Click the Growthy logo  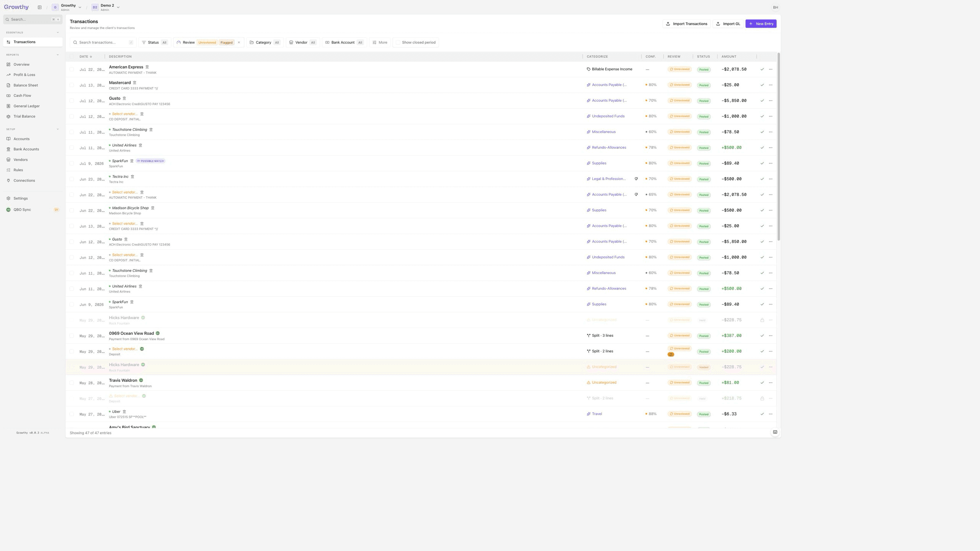16,7
